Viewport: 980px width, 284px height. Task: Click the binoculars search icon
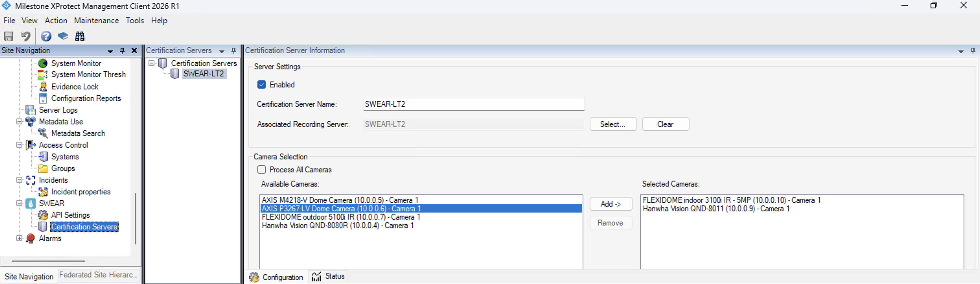80,36
